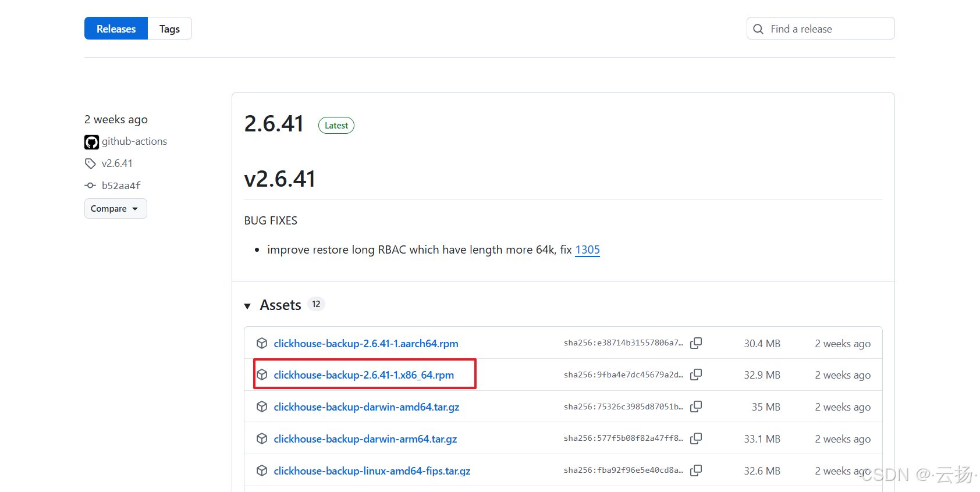Click the 33.1 MB size value
Image resolution: width=980 pixels, height=492 pixels.
point(762,439)
